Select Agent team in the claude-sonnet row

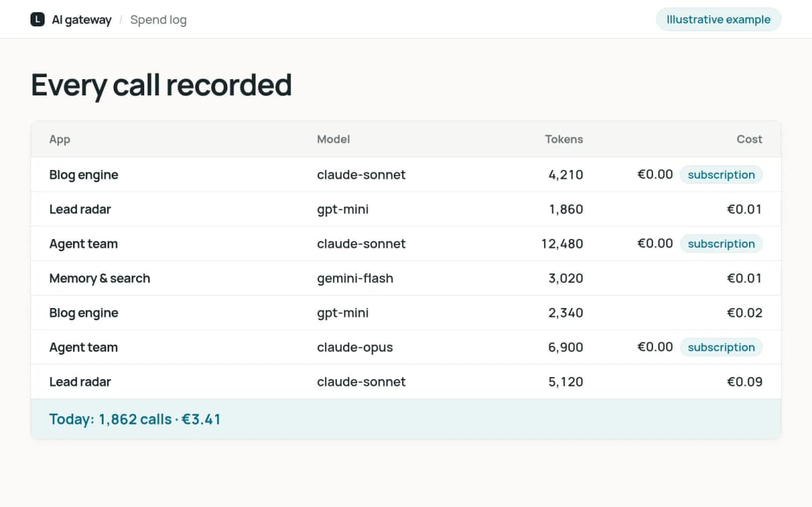[83, 244]
